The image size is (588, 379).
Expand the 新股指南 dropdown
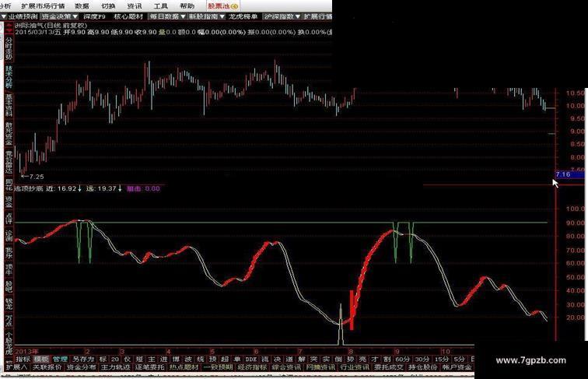[x=206, y=16]
